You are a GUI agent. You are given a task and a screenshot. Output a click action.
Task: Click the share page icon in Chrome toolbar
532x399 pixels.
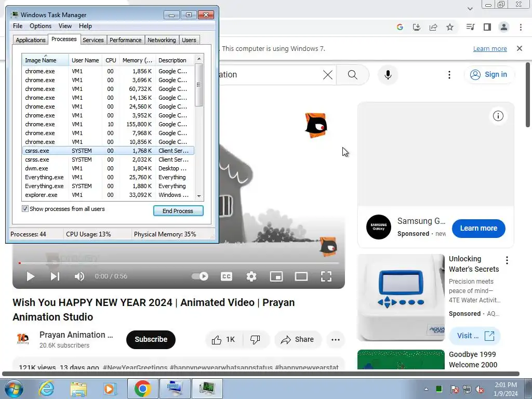[x=433, y=27]
